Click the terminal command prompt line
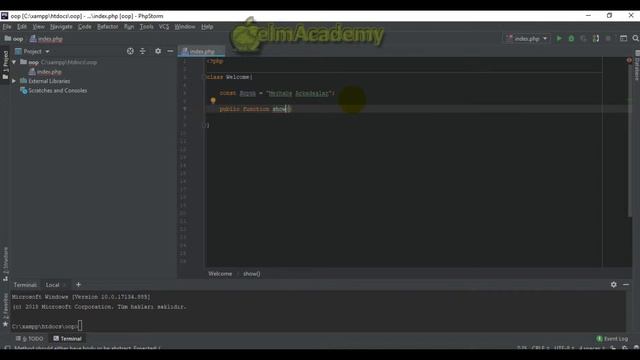640x360 pixels. coord(47,326)
